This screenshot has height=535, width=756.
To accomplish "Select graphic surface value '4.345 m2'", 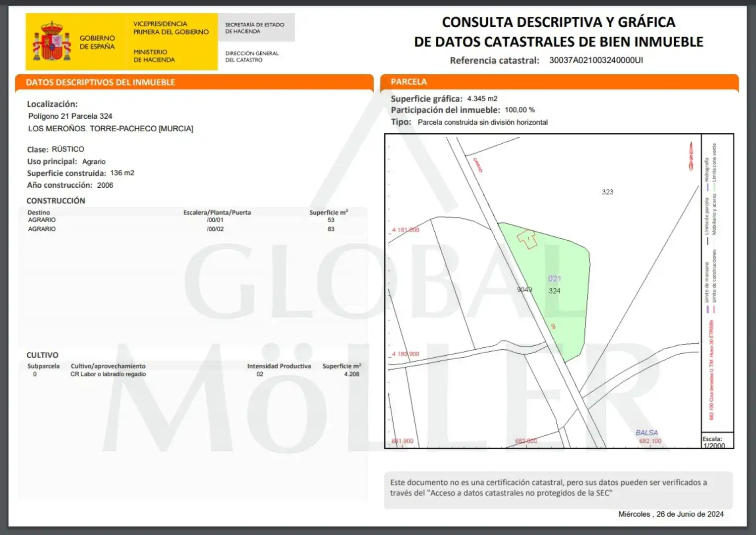I will pyautogui.click(x=482, y=99).
